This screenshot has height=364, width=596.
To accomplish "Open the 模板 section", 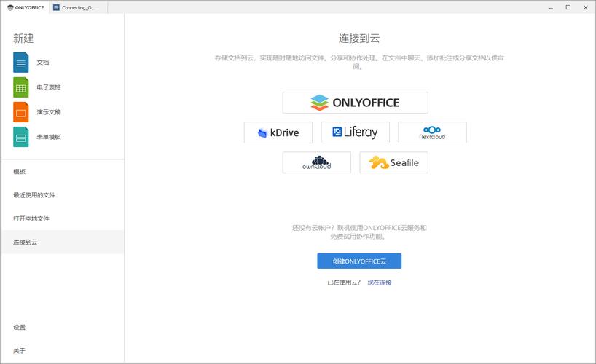I will click(63, 172).
